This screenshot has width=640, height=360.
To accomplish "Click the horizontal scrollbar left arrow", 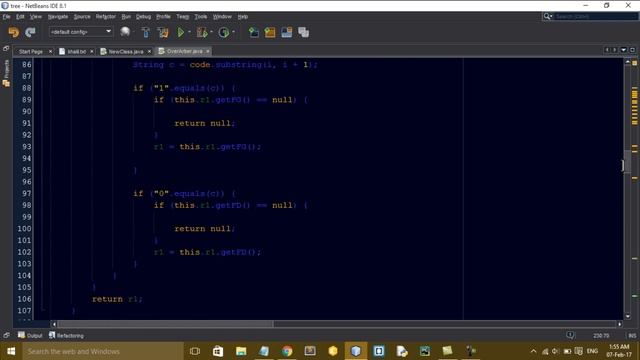I will [54, 324].
